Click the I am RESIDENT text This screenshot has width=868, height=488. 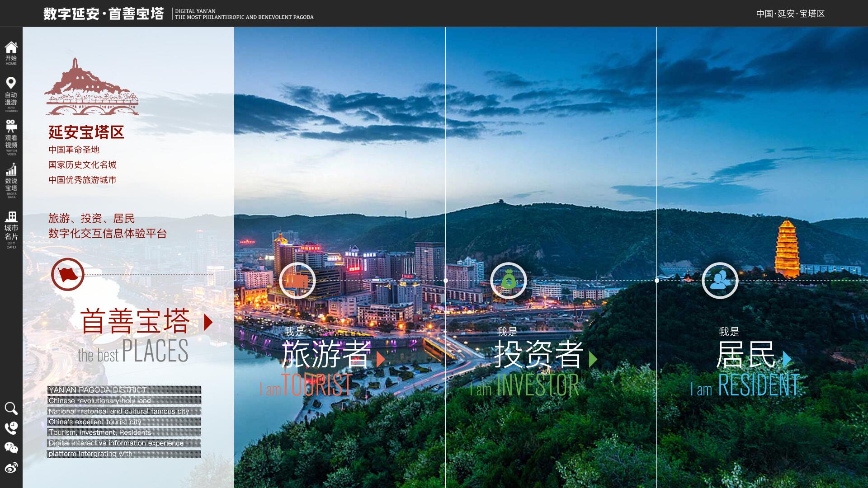pos(745,385)
